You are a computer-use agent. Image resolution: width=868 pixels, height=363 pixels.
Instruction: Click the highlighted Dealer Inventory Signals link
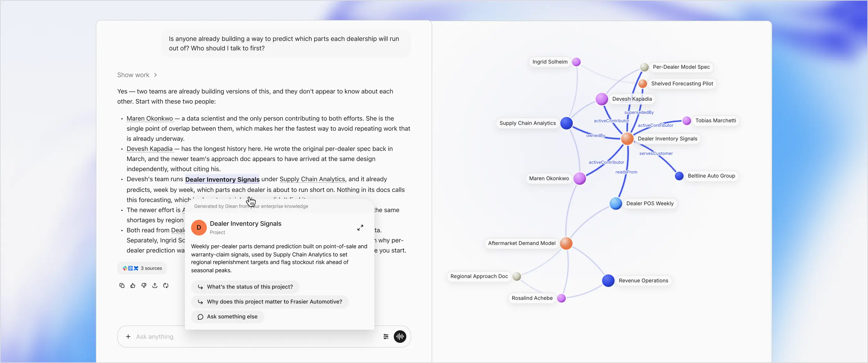coord(222,180)
